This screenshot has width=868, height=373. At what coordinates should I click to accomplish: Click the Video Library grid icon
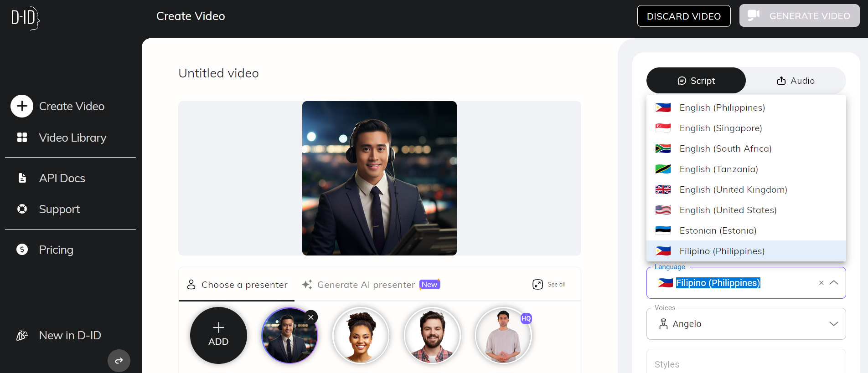click(22, 138)
